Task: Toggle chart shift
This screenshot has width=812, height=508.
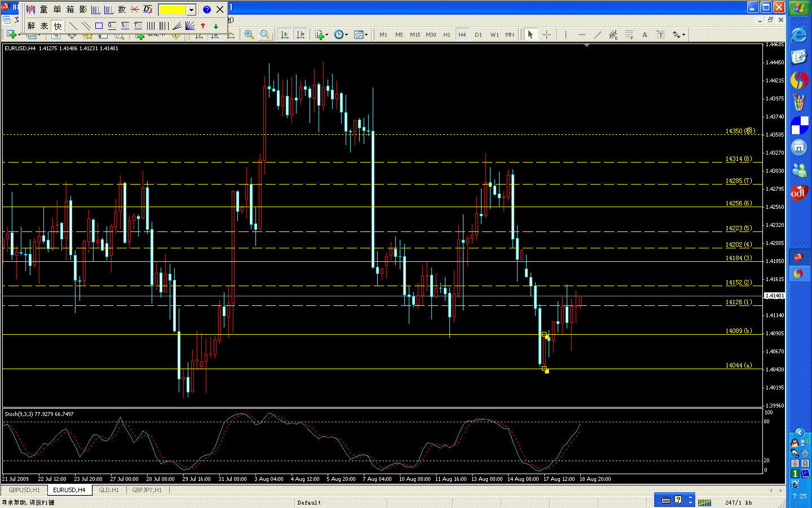Action: point(301,35)
